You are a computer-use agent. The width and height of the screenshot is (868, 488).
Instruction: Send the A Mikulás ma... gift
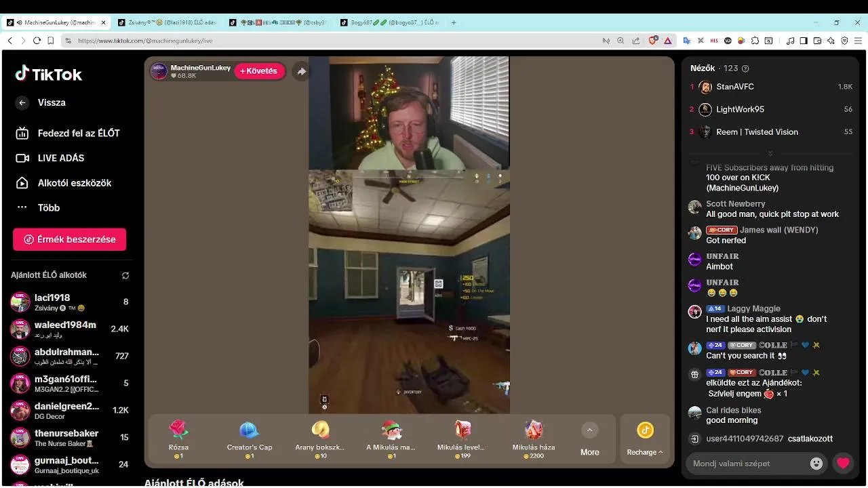[391, 439]
